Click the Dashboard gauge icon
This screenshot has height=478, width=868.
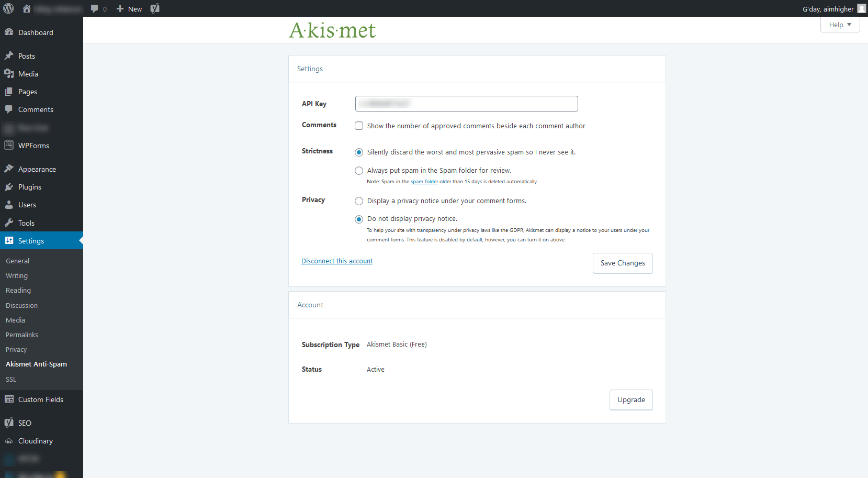(x=9, y=32)
